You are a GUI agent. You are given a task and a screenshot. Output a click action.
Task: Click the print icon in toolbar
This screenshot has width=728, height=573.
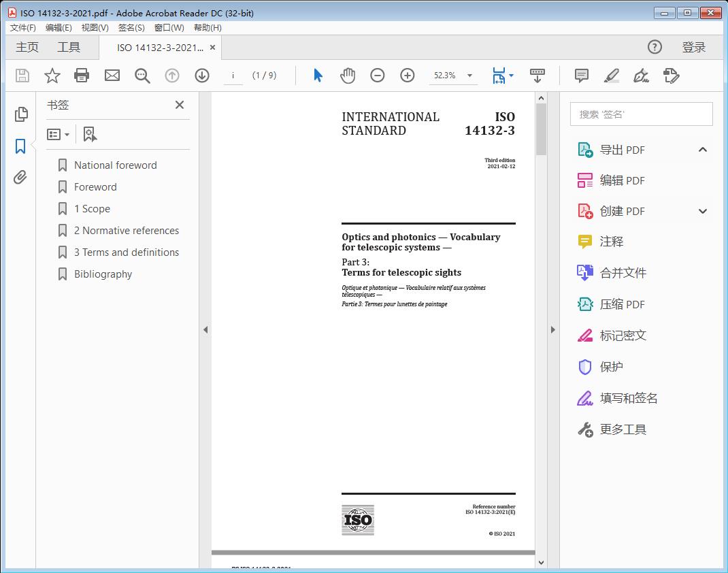[x=82, y=76]
